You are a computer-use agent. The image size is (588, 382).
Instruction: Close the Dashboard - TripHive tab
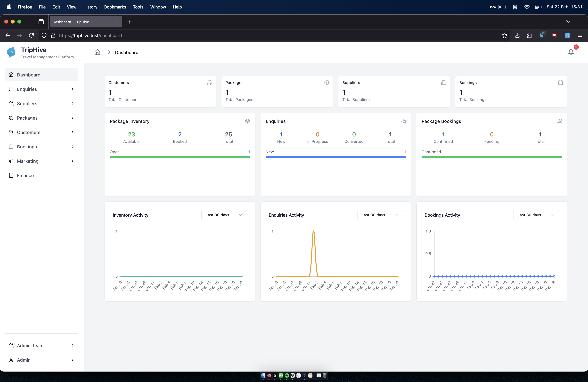click(x=117, y=22)
